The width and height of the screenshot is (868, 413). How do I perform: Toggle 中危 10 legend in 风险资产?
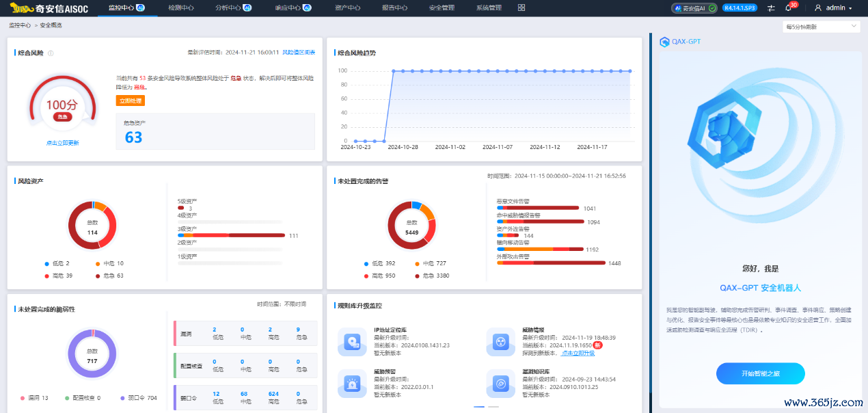click(x=109, y=263)
